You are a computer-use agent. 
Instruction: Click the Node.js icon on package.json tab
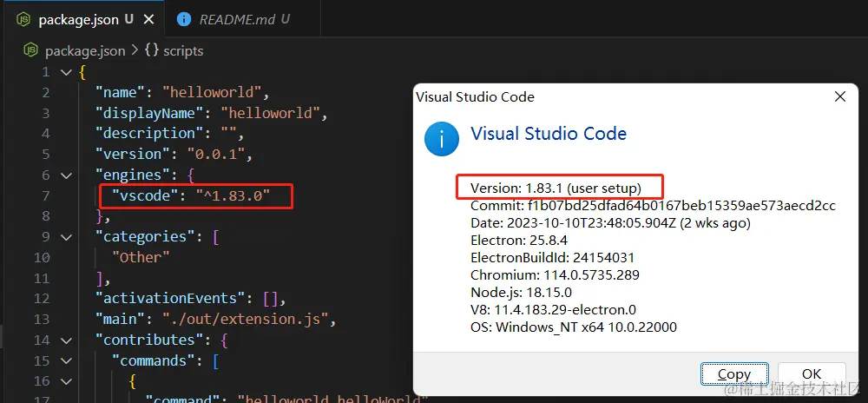pyautogui.click(x=23, y=19)
